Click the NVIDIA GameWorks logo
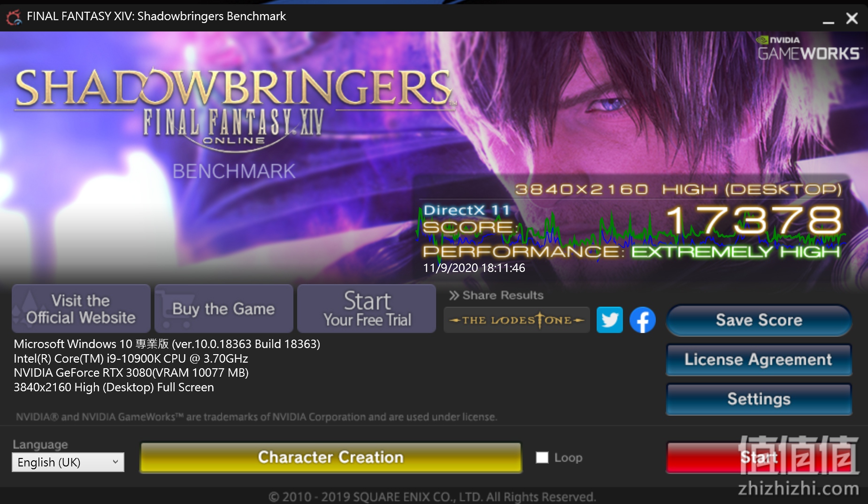Viewport: 868px width, 504px height. click(x=809, y=48)
